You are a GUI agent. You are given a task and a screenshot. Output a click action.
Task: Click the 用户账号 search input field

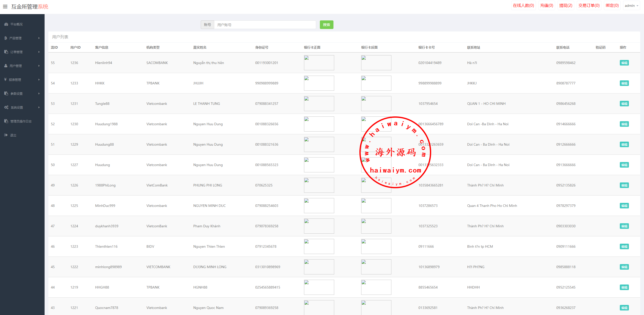[264, 25]
